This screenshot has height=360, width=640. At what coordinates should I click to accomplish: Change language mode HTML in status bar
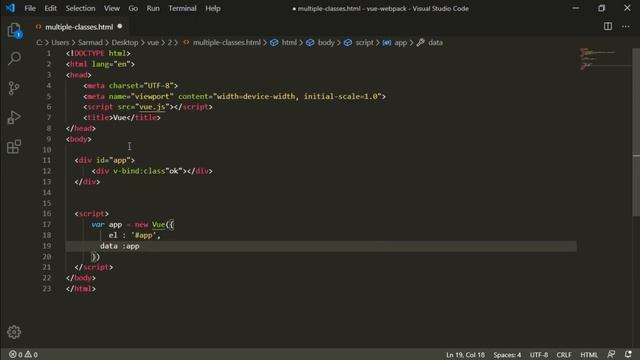click(x=589, y=355)
